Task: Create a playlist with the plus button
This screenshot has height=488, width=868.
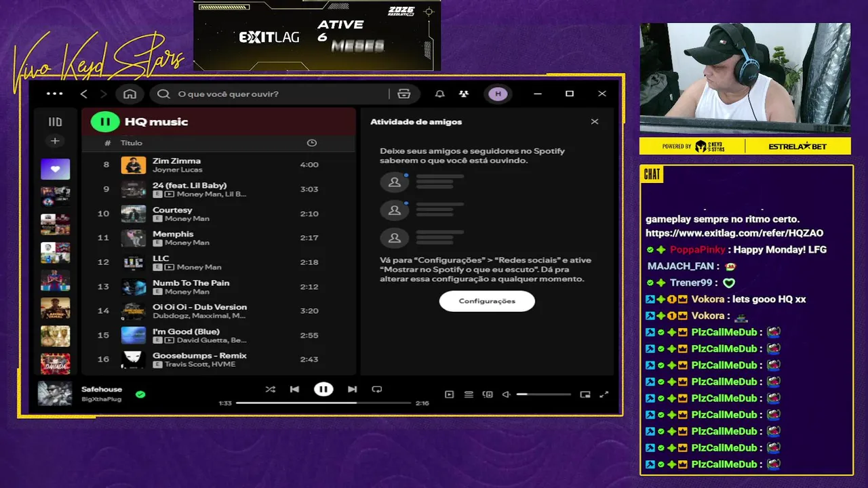Action: click(x=55, y=141)
